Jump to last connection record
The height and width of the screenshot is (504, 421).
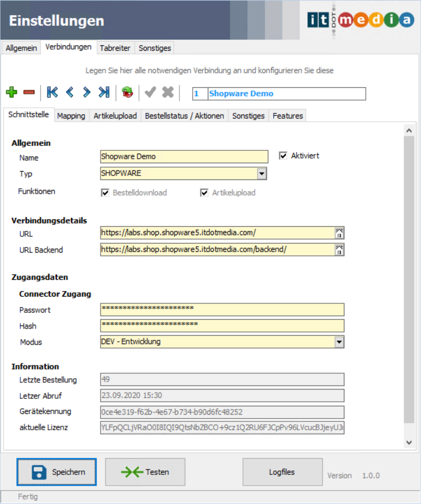[x=104, y=93]
